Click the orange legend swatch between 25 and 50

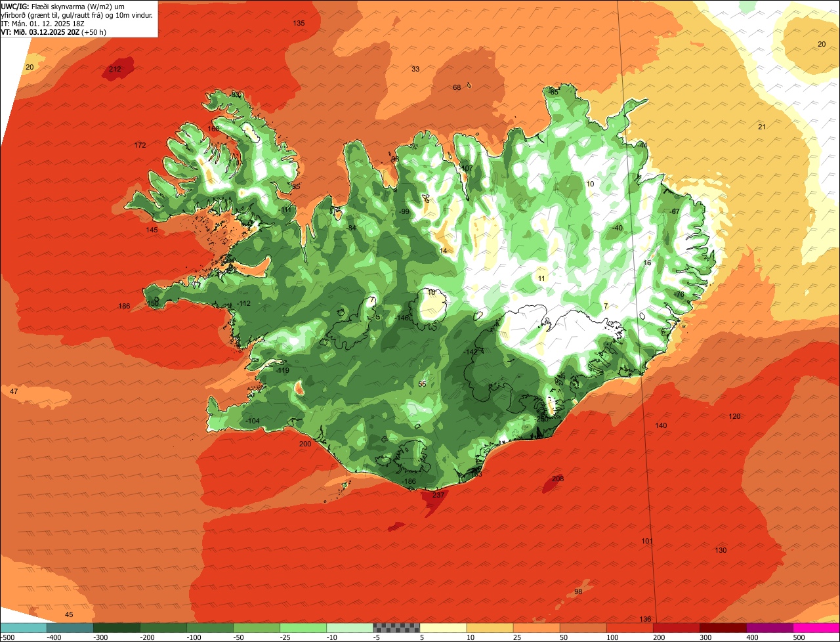536,627
